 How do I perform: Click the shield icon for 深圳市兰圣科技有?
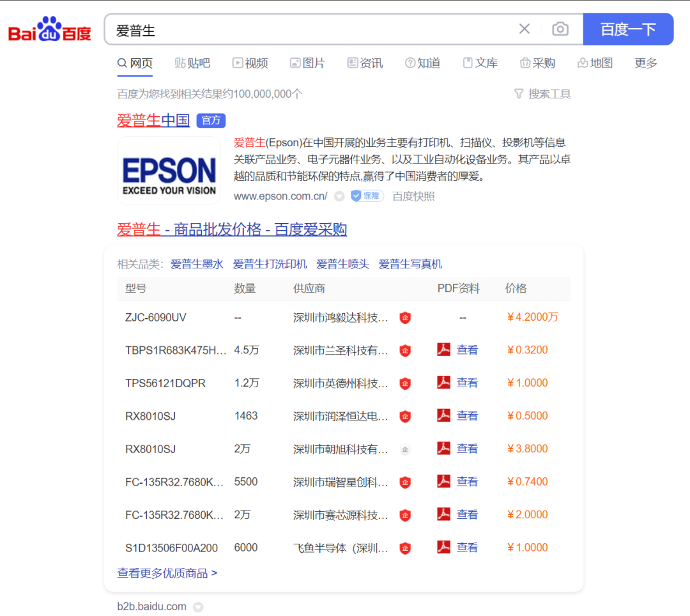click(x=405, y=350)
